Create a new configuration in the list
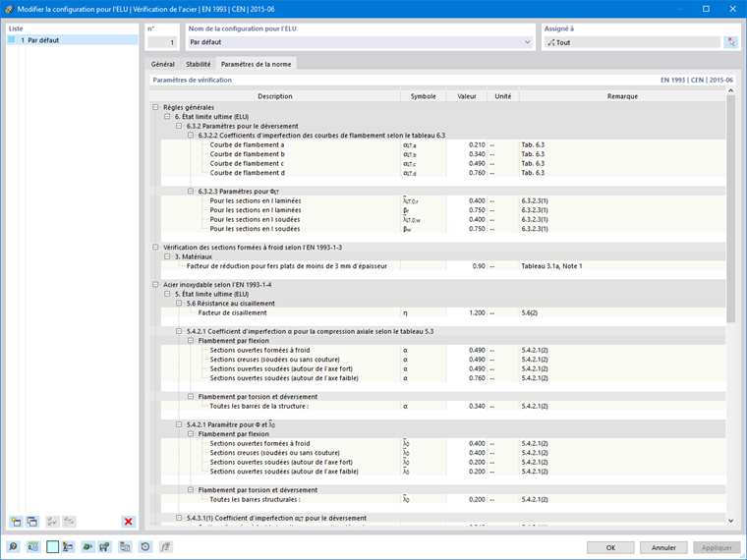 pyautogui.click(x=16, y=522)
